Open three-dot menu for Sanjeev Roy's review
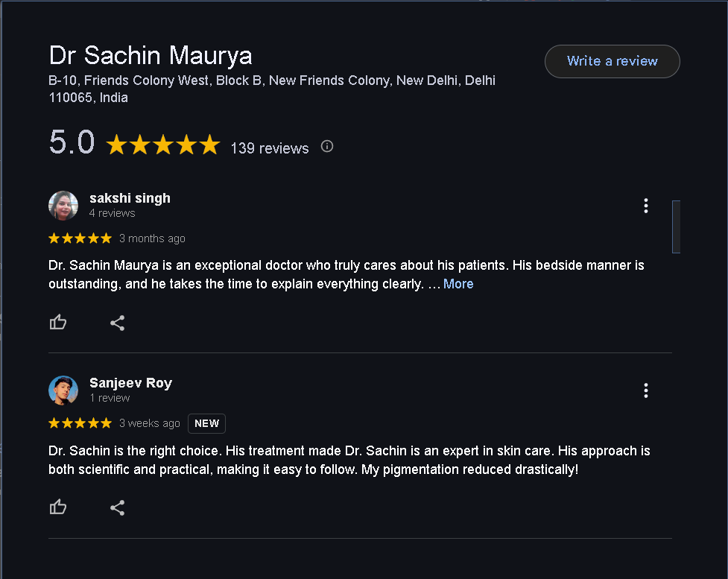This screenshot has height=579, width=728. 645,390
